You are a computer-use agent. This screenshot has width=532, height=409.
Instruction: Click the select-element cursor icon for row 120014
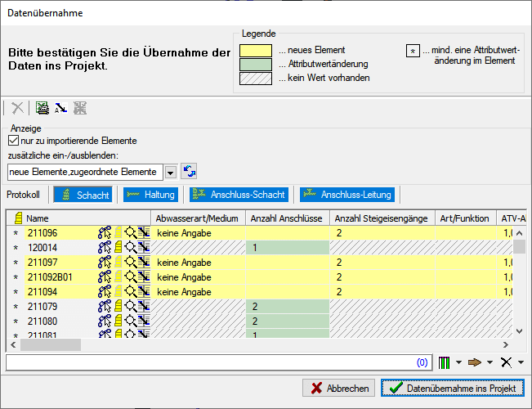[x=104, y=247]
